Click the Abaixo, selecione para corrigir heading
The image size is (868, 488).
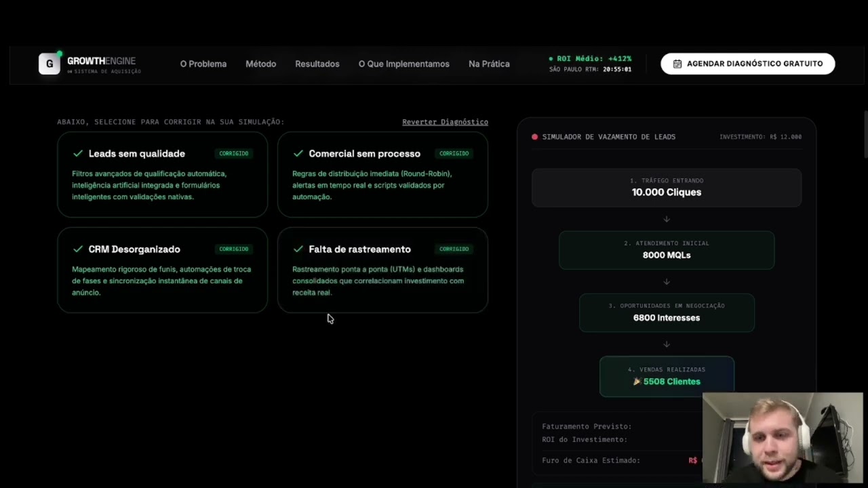(x=171, y=122)
